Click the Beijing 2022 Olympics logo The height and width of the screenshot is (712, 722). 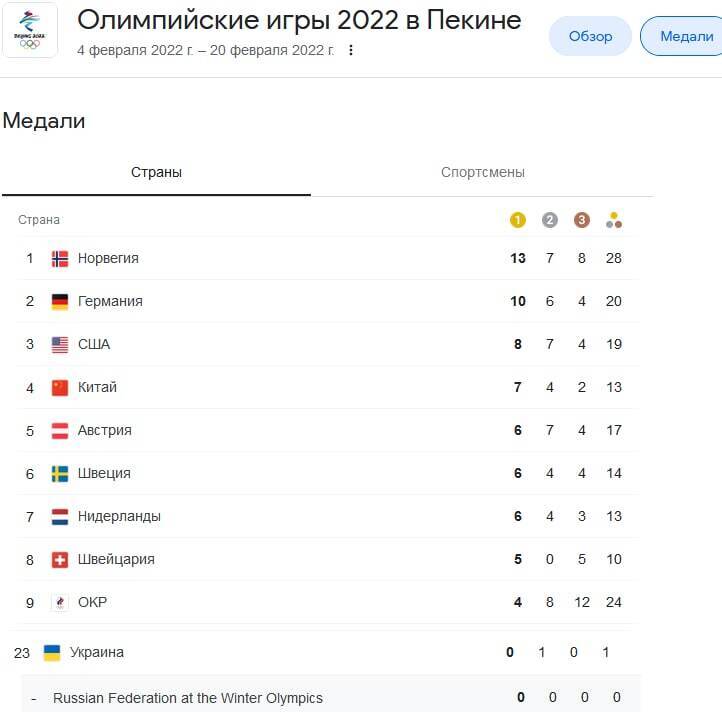30,29
